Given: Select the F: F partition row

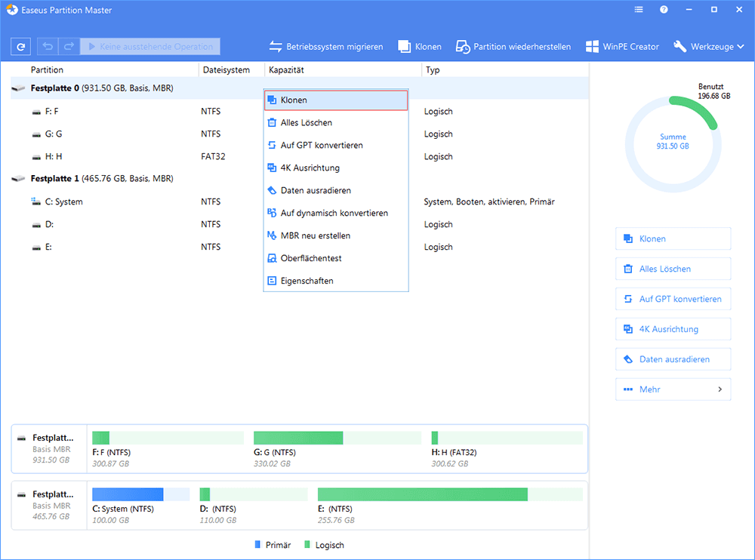Looking at the screenshot, I should click(x=300, y=111).
